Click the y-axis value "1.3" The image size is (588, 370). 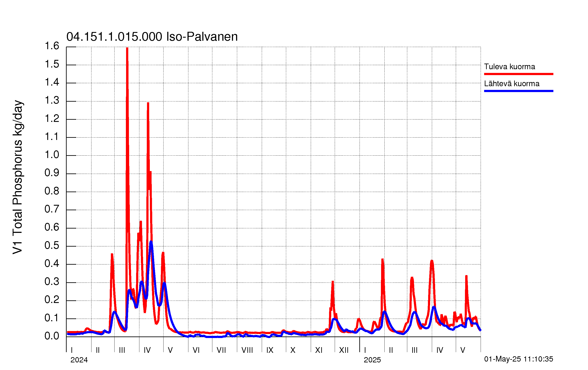click(52, 100)
